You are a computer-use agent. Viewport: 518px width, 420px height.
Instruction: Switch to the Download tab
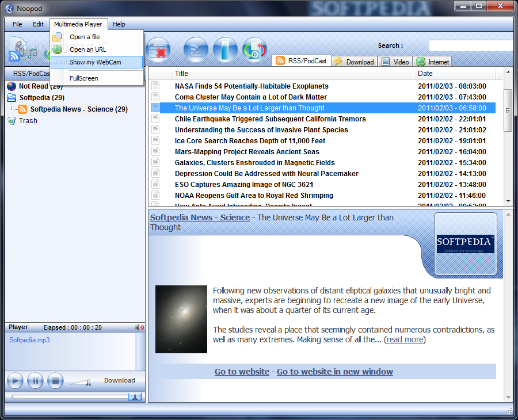(354, 62)
